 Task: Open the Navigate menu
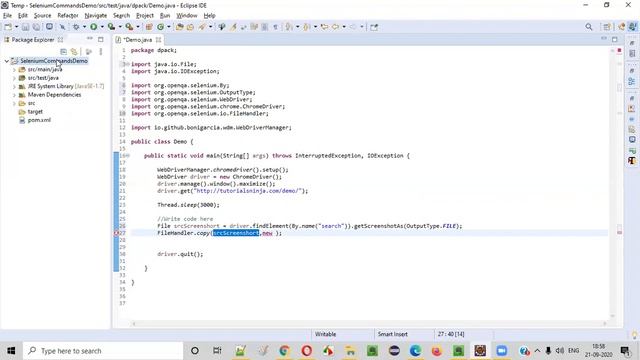pyautogui.click(x=96, y=16)
